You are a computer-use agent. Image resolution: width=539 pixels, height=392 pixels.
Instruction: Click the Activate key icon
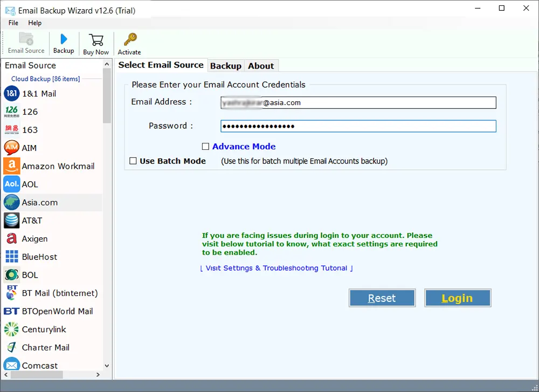tap(129, 40)
